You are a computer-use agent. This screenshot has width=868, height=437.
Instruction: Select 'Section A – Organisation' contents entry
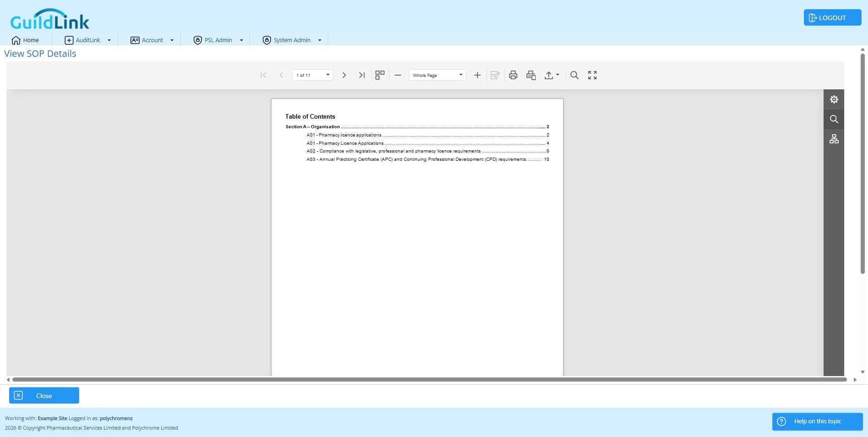(417, 127)
